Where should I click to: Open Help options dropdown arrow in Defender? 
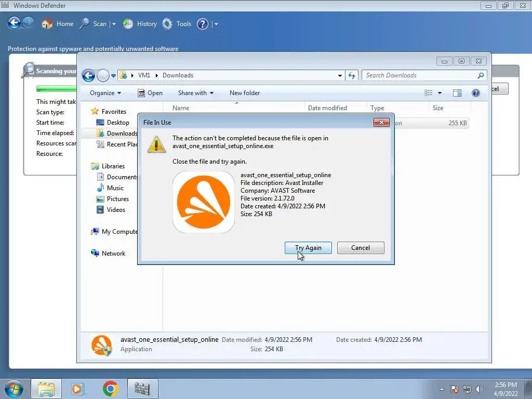tap(216, 24)
